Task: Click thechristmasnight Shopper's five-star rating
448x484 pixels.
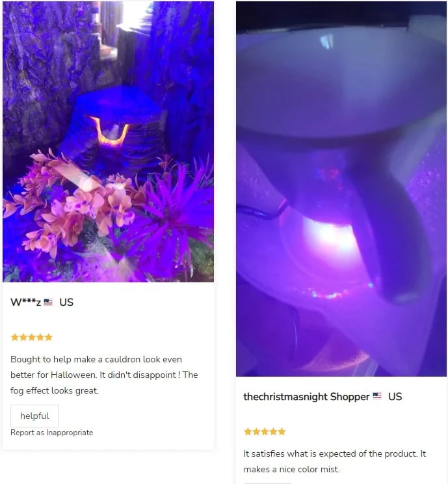Action: (265, 431)
